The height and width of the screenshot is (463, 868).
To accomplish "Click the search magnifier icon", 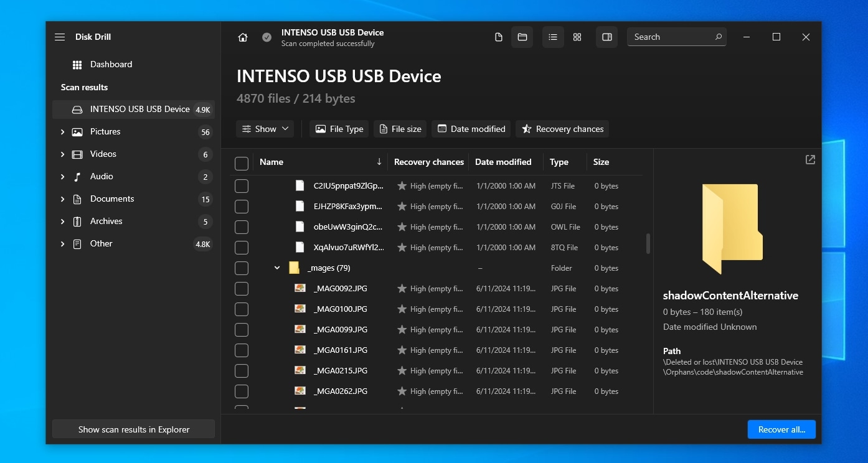I will pos(719,37).
